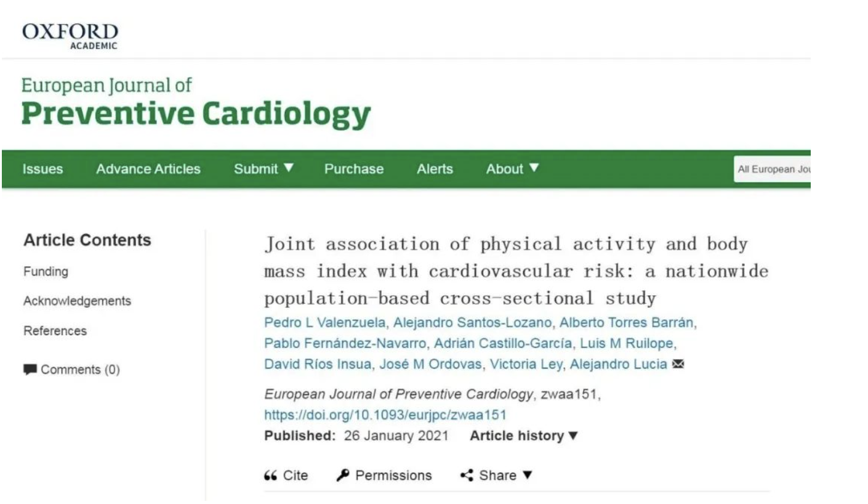Click the Permissions key icon
868x504 pixels.
click(x=343, y=476)
